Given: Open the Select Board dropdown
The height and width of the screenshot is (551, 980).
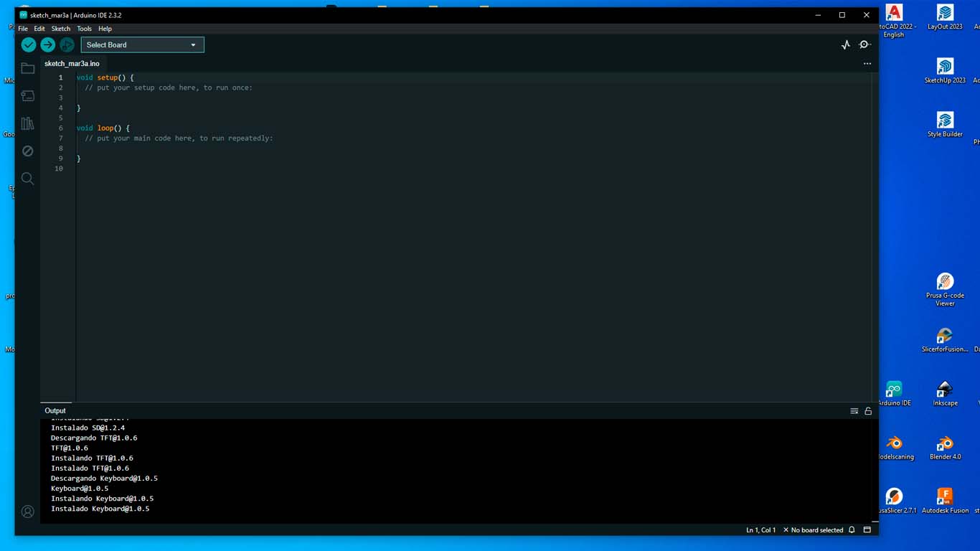Looking at the screenshot, I should pyautogui.click(x=142, y=44).
